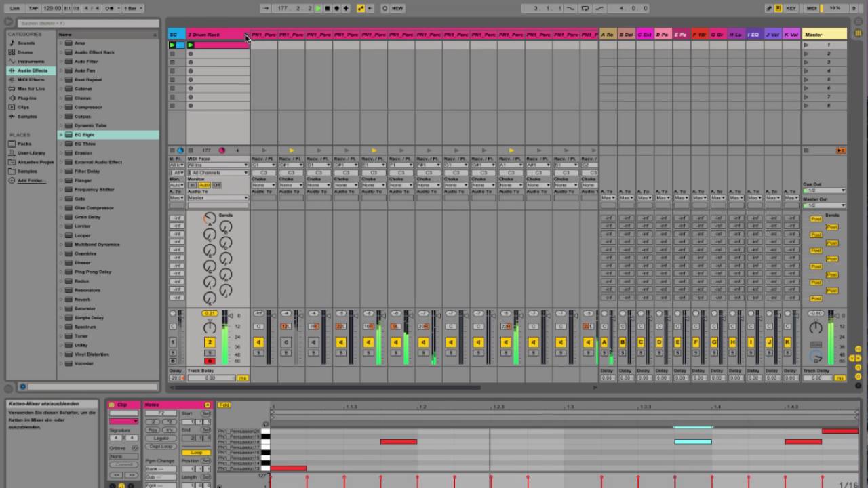Select the Instruments category
This screenshot has height=488, width=868.
pos(31,61)
